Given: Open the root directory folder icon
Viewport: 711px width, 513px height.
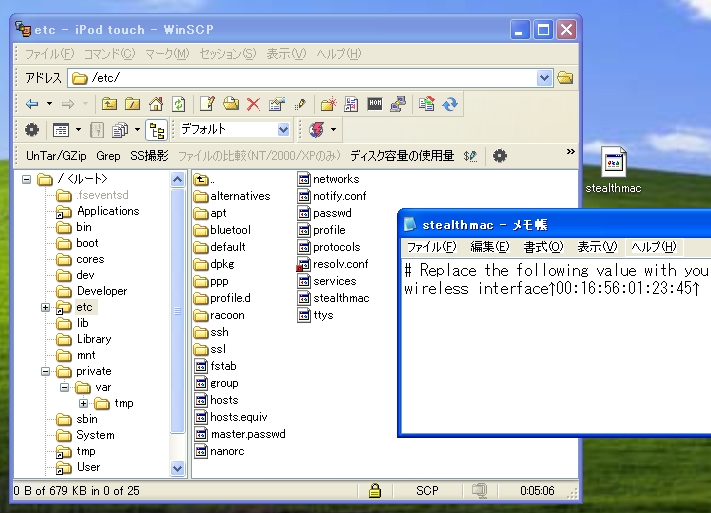Looking at the screenshot, I should [132, 104].
